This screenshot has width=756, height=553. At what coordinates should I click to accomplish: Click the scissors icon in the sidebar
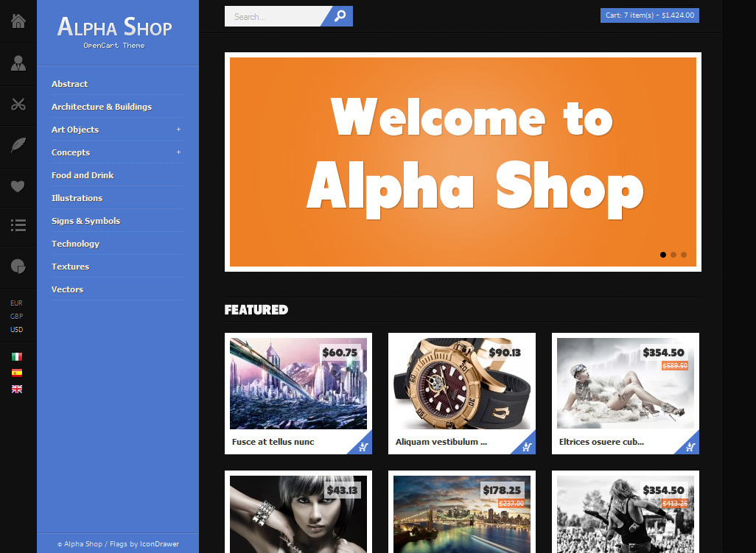[18, 104]
